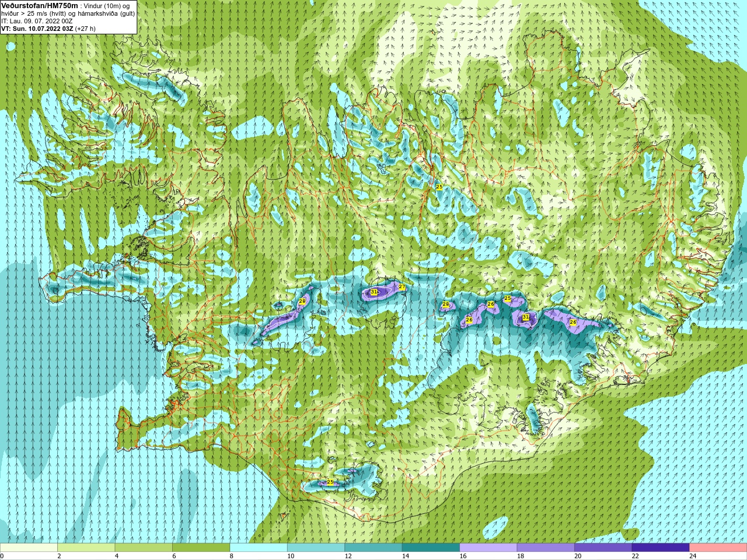The image size is (747, 560).
Task: Click the 12–14 m/s teal legend swatch
Action: 373,548
